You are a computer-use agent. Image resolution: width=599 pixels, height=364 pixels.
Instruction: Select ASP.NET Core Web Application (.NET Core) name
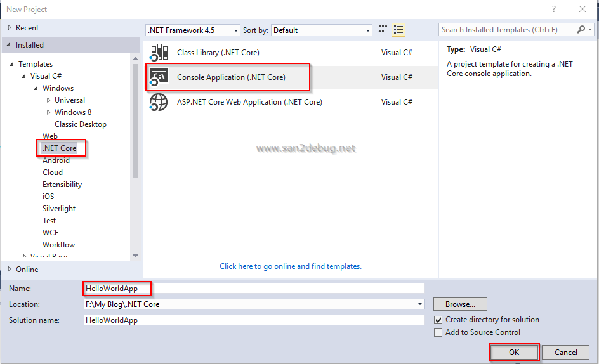[x=249, y=102]
